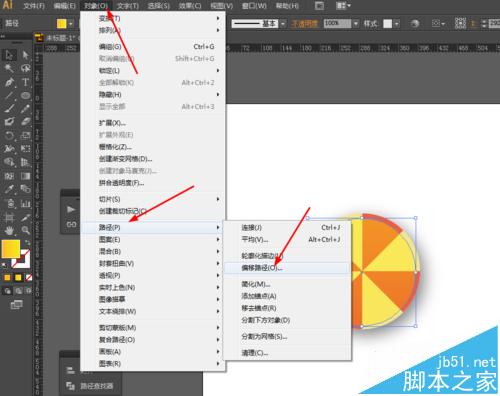Open the 文件(F) menu
Viewport: 500px width, 396px height.
tap(34, 6)
